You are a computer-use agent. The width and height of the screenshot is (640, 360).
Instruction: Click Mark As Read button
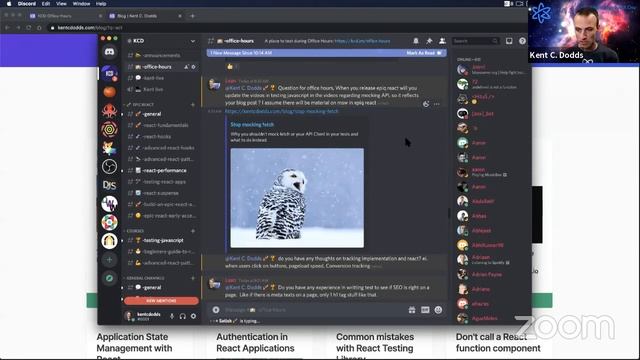(x=424, y=53)
